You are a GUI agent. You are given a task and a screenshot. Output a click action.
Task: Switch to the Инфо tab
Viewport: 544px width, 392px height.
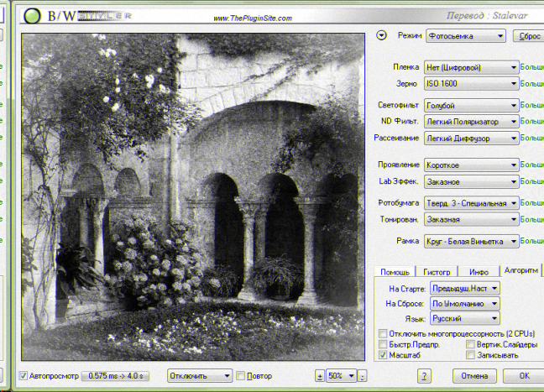click(x=479, y=272)
